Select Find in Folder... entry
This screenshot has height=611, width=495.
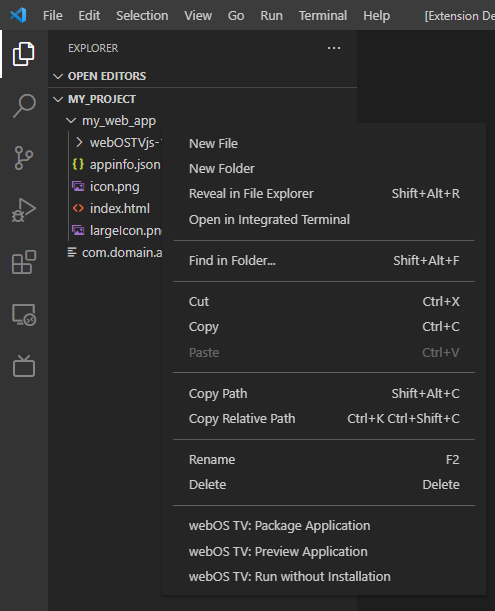[324, 261]
